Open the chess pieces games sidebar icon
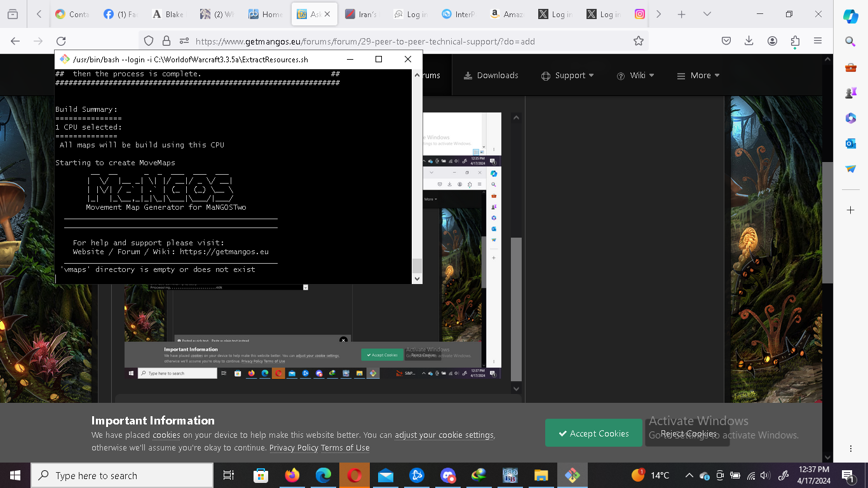This screenshot has height=488, width=868. tap(850, 93)
